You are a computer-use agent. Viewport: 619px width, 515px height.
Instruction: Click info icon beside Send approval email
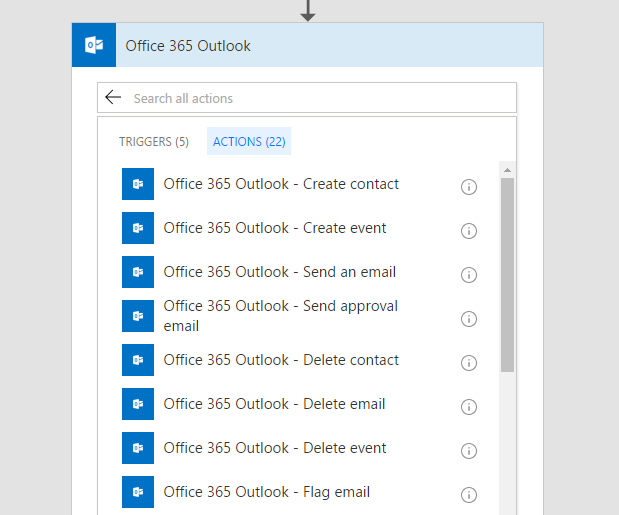click(x=468, y=319)
